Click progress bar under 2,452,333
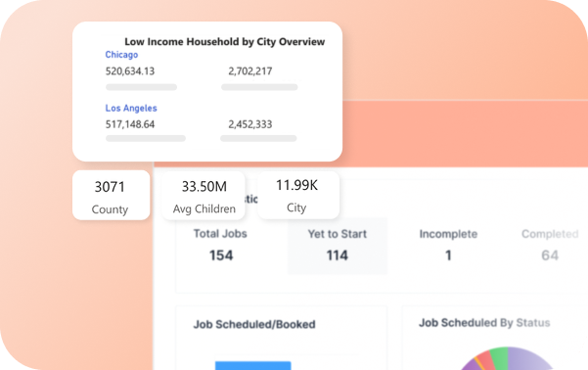This screenshot has height=370, width=588. click(x=258, y=138)
